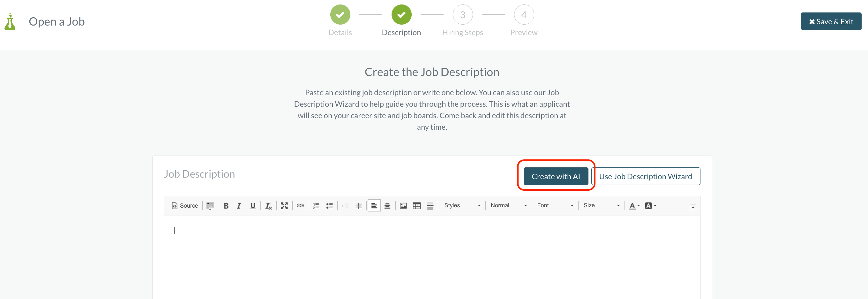Toggle bold formatting
Viewport: 868px width, 299px height.
click(x=226, y=205)
